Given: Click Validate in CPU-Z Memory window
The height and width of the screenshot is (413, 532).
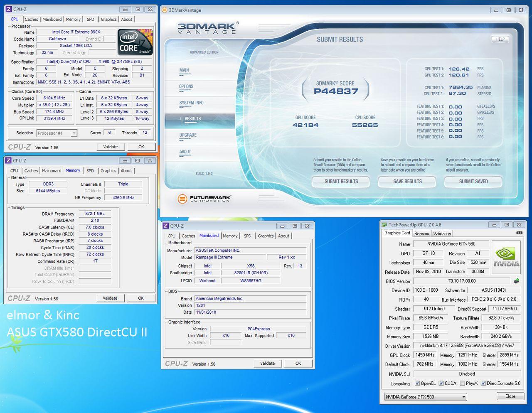Looking at the screenshot, I should [x=110, y=298].
